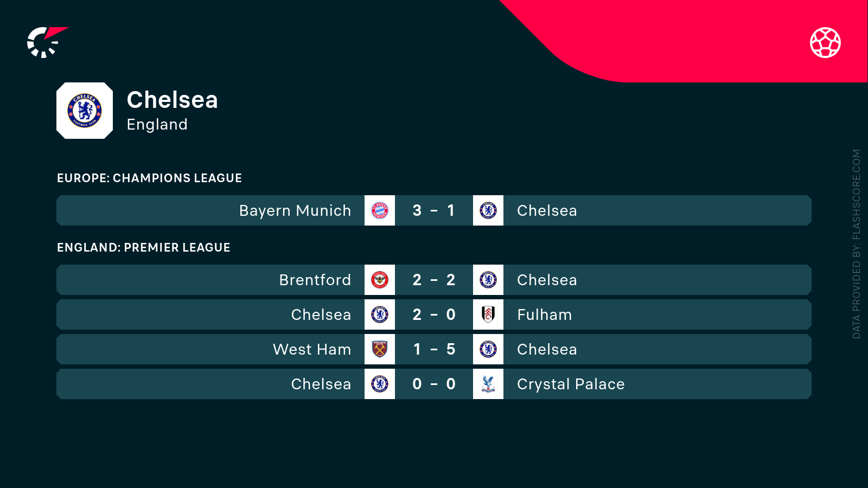This screenshot has width=868, height=488.
Task: Click the Chelsea title heading text
Action: click(x=172, y=100)
